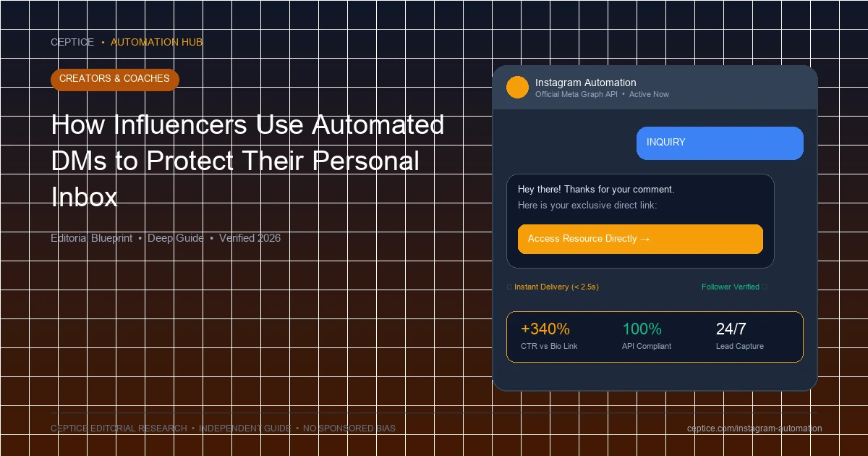
Task: Click the CTR vs Bio Link caption
Action: (x=549, y=347)
